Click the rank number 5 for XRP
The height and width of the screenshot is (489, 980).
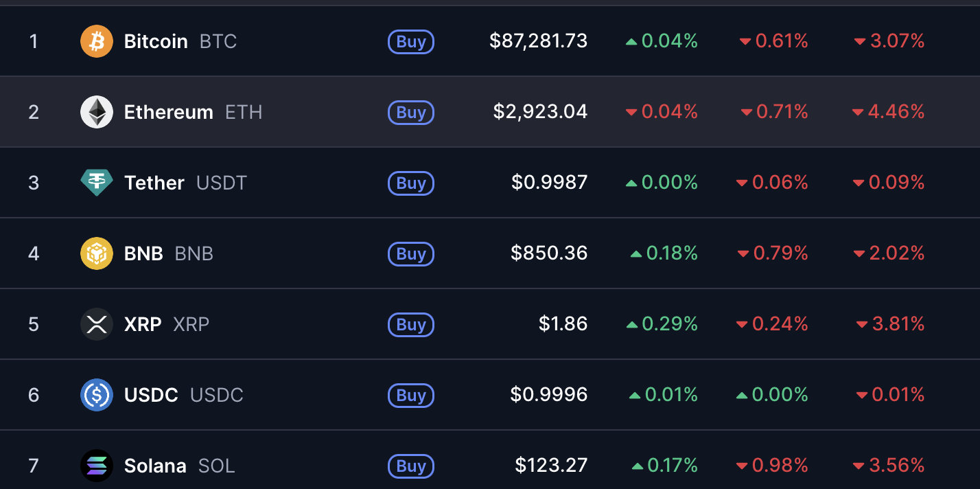[x=34, y=324]
